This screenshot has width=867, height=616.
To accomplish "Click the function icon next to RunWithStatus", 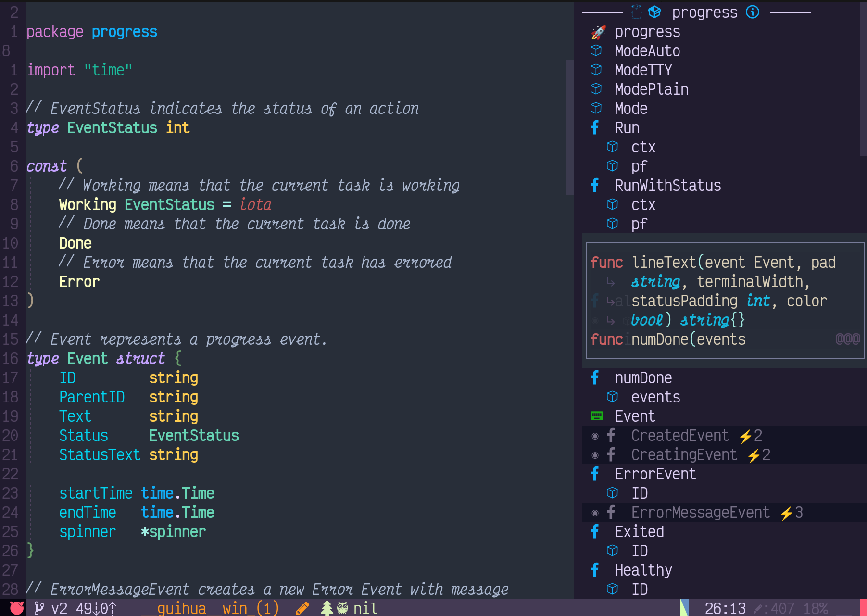I will tap(595, 185).
